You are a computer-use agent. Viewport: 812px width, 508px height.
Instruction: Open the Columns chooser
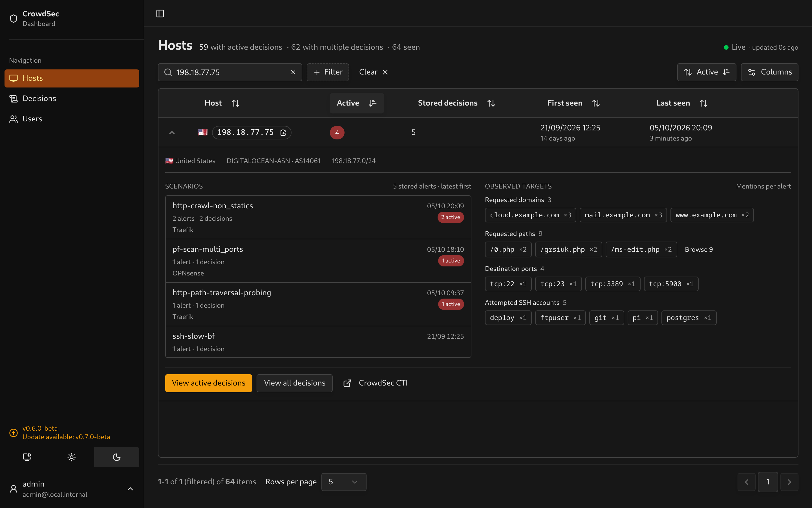pyautogui.click(x=769, y=72)
